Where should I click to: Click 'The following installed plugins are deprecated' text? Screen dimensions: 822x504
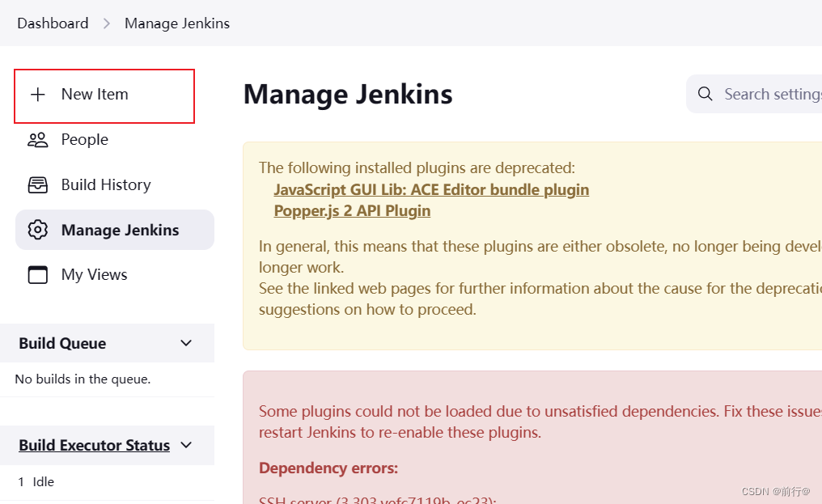(x=417, y=167)
